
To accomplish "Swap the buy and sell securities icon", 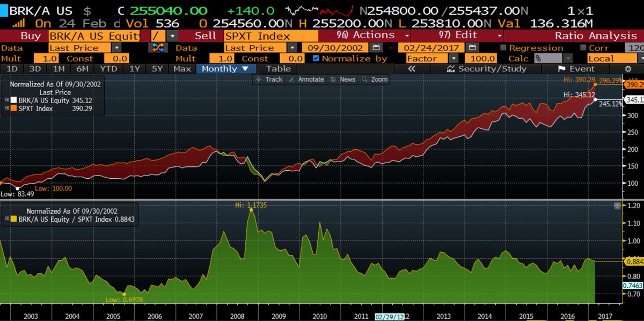I will (x=158, y=48).
